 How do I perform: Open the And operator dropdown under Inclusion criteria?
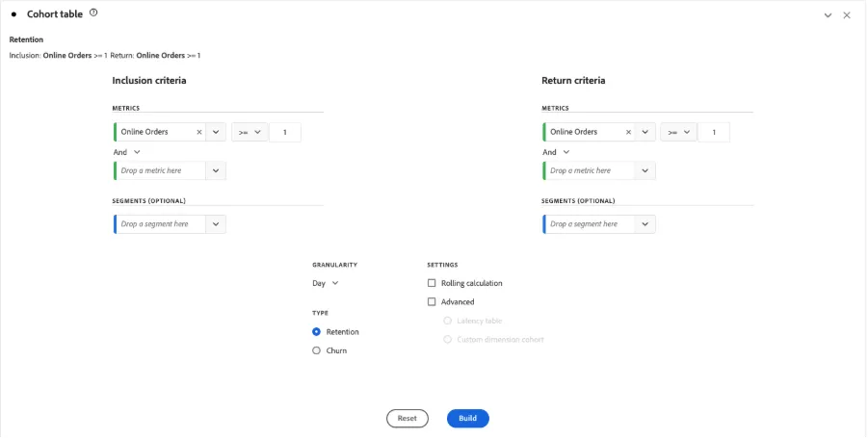127,152
